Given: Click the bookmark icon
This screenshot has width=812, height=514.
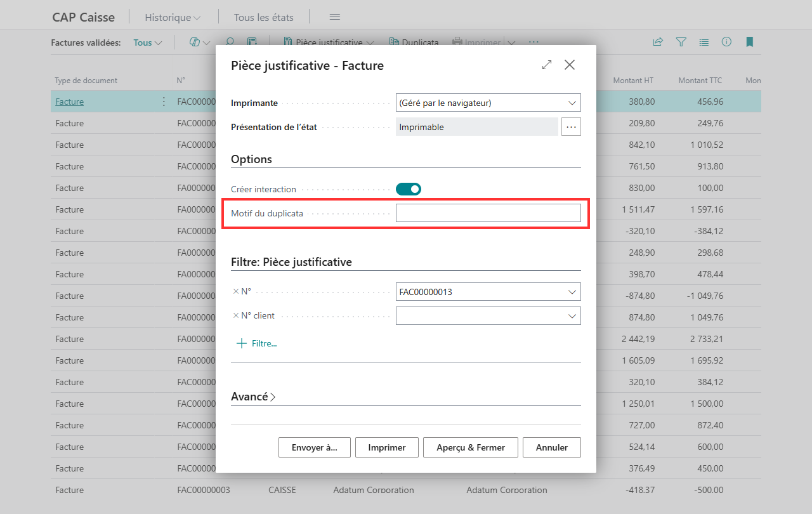Looking at the screenshot, I should point(749,42).
